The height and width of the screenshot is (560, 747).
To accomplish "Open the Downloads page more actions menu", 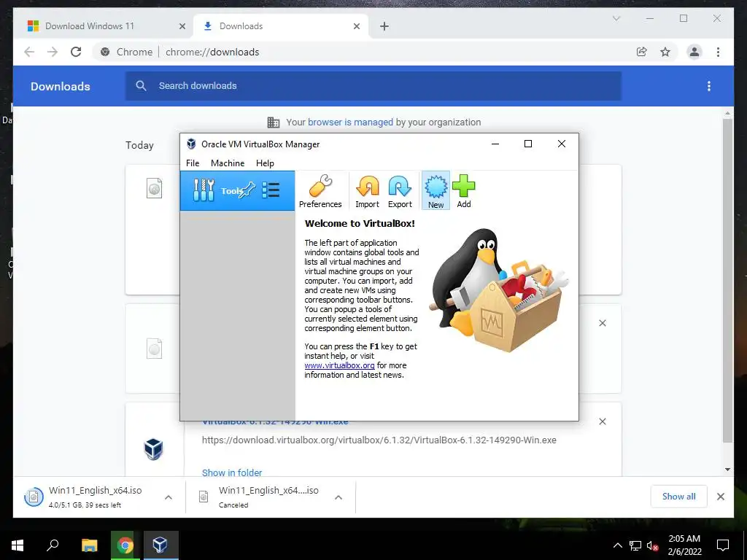I will [x=709, y=86].
